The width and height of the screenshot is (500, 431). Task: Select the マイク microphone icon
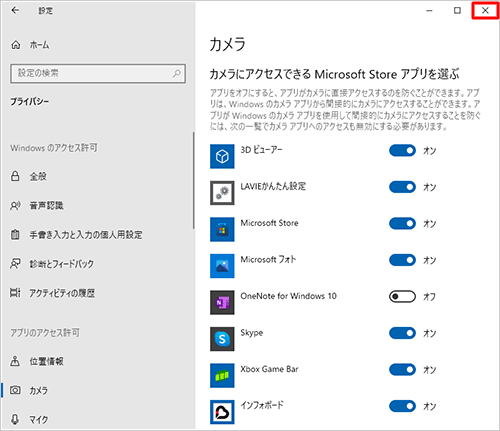15,419
